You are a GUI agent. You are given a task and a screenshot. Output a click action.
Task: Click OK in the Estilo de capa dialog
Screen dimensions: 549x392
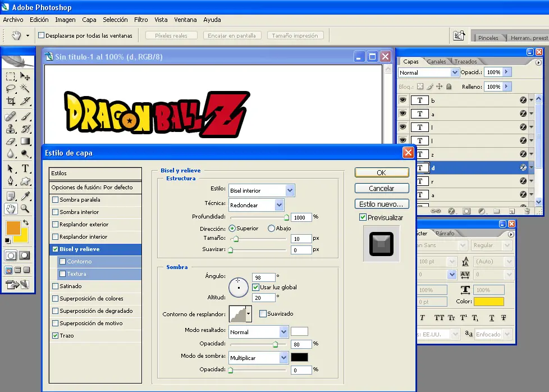click(382, 172)
